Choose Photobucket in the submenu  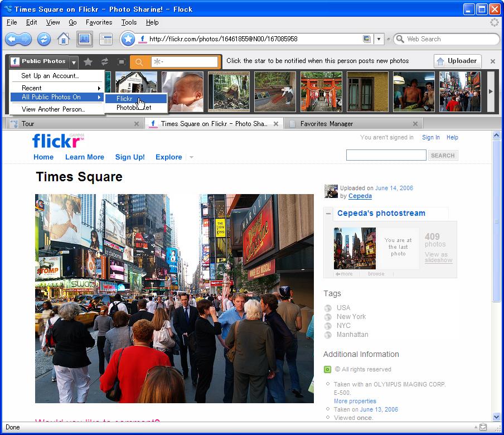(x=136, y=108)
